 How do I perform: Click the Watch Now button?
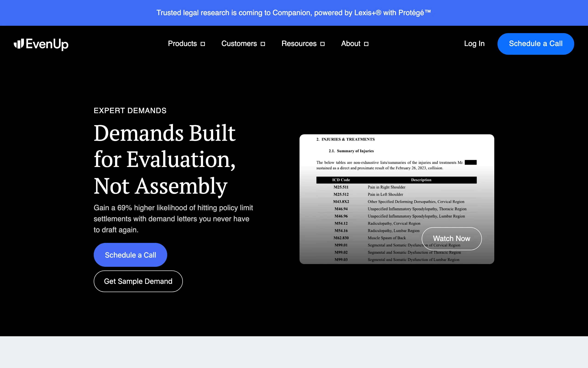(x=451, y=239)
